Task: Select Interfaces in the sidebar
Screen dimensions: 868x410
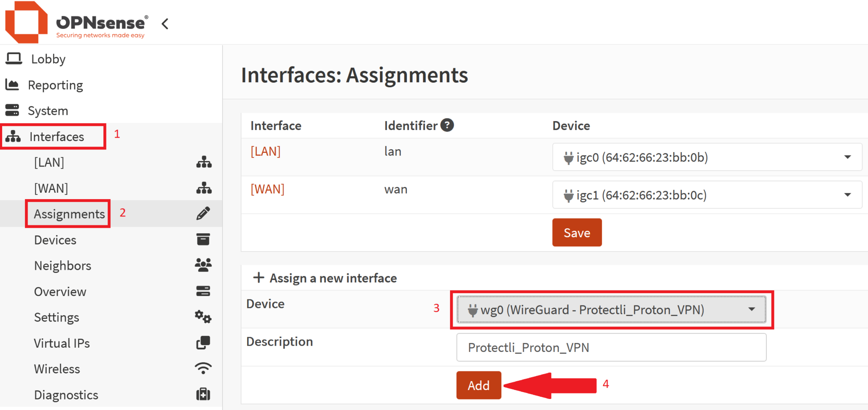Action: 57,136
